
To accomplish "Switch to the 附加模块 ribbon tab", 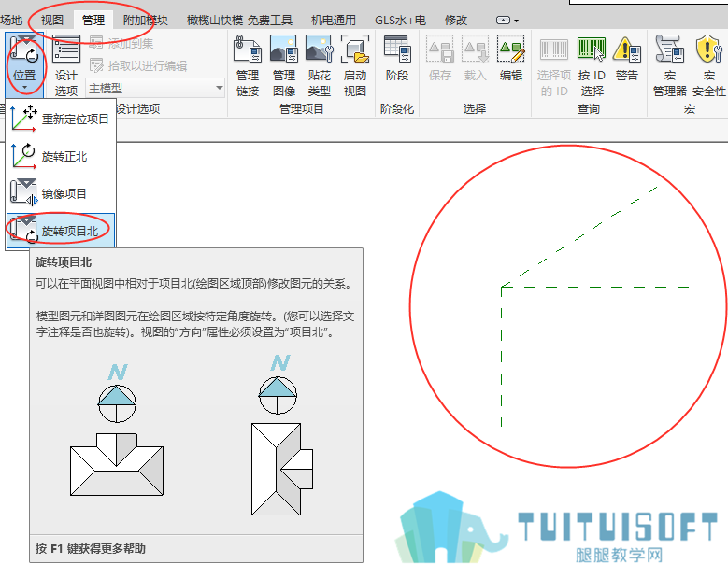I will (x=146, y=20).
